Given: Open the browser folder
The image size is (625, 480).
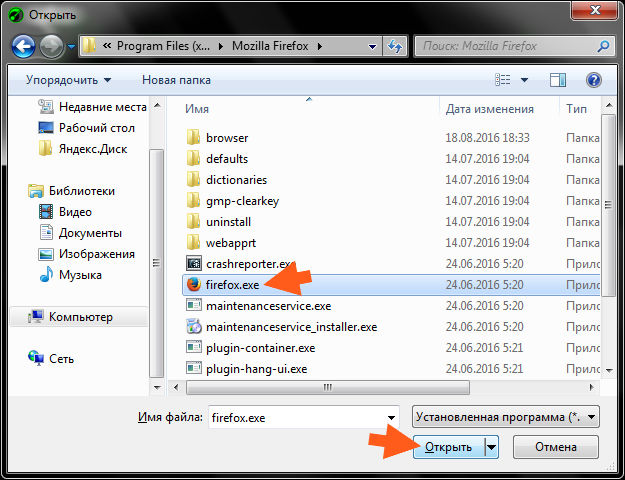Looking at the screenshot, I should point(227,138).
